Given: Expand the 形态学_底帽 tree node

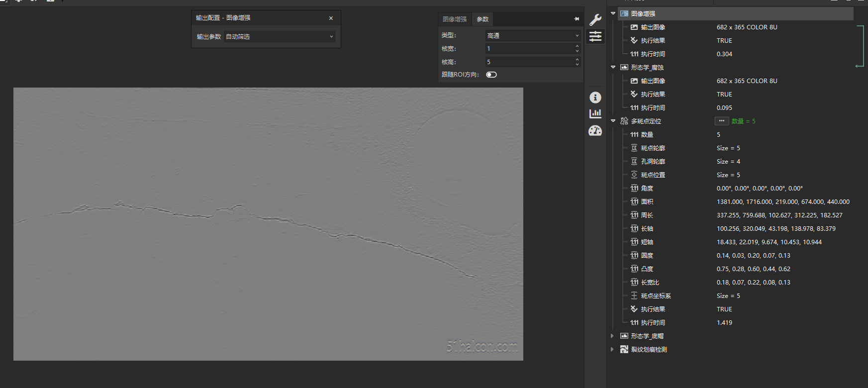Looking at the screenshot, I should (x=612, y=336).
